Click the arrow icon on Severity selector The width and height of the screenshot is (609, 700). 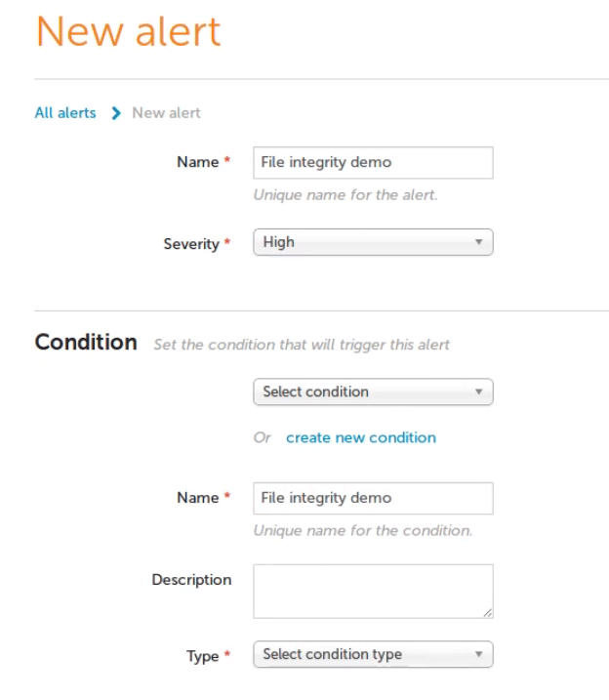[x=479, y=242]
